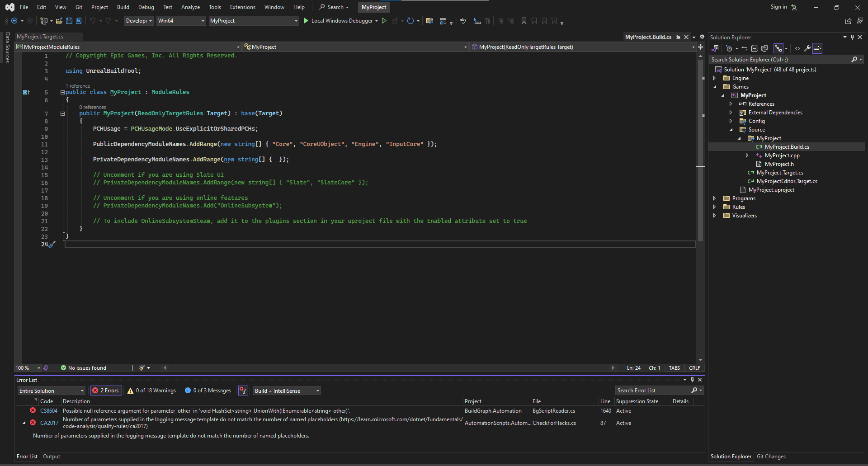Screen dimensions: 868x466
Task: Click the '1 reference' CodeLens link
Action: click(x=78, y=86)
